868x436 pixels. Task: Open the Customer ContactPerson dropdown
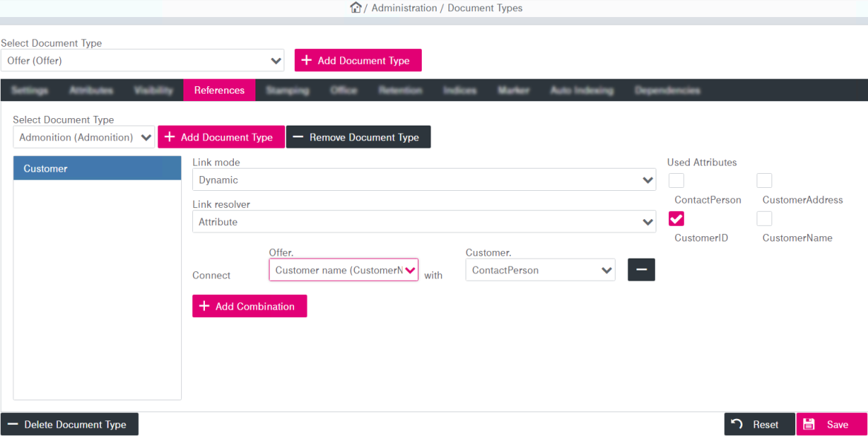coord(540,270)
